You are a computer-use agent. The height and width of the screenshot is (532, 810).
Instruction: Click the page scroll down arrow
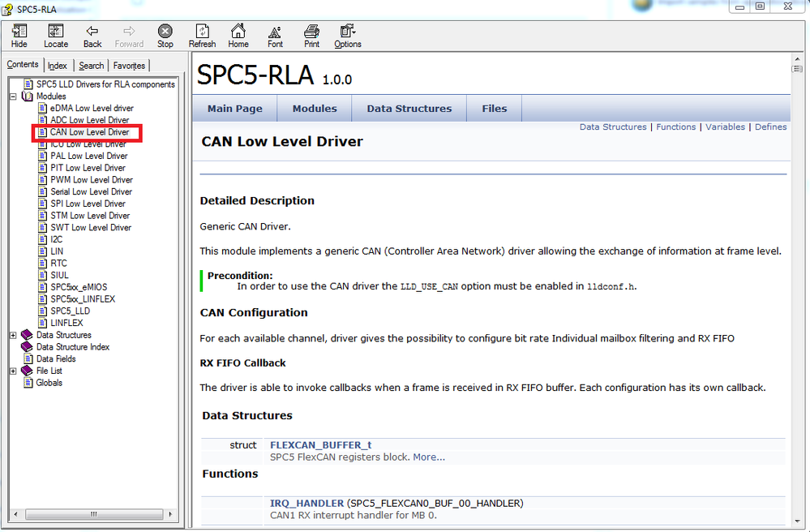797,521
